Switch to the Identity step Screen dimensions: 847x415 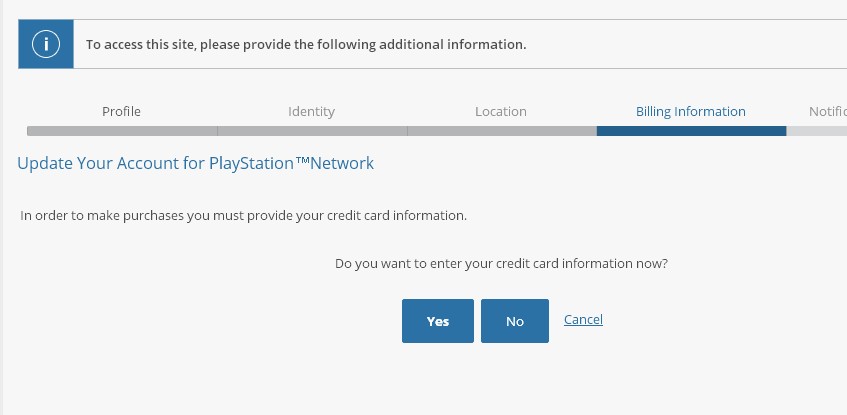click(311, 111)
